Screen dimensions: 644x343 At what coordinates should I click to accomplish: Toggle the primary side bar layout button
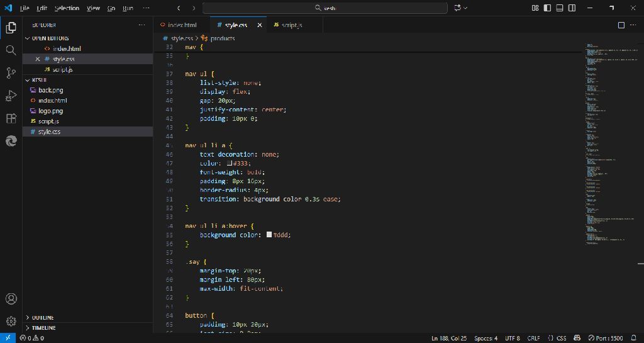coord(547,8)
